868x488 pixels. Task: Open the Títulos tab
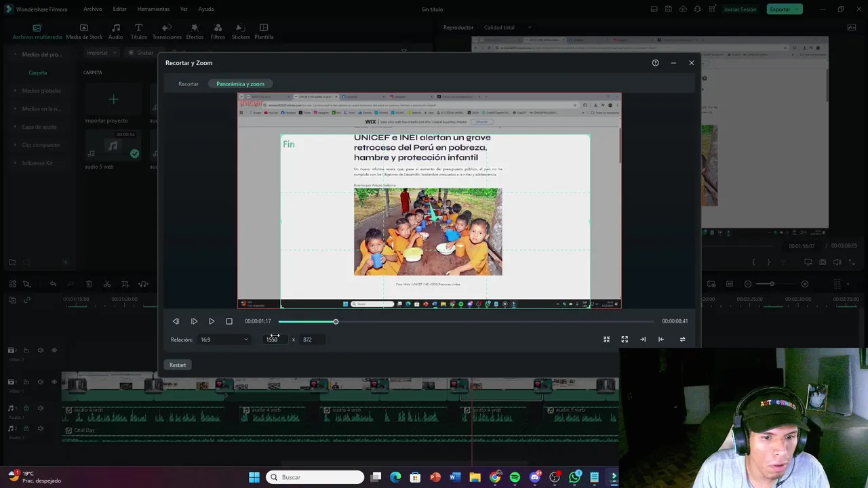coord(138,32)
